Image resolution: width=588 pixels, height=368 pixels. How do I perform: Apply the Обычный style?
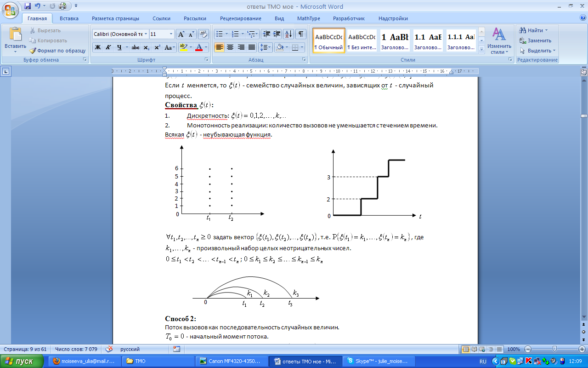[328, 40]
